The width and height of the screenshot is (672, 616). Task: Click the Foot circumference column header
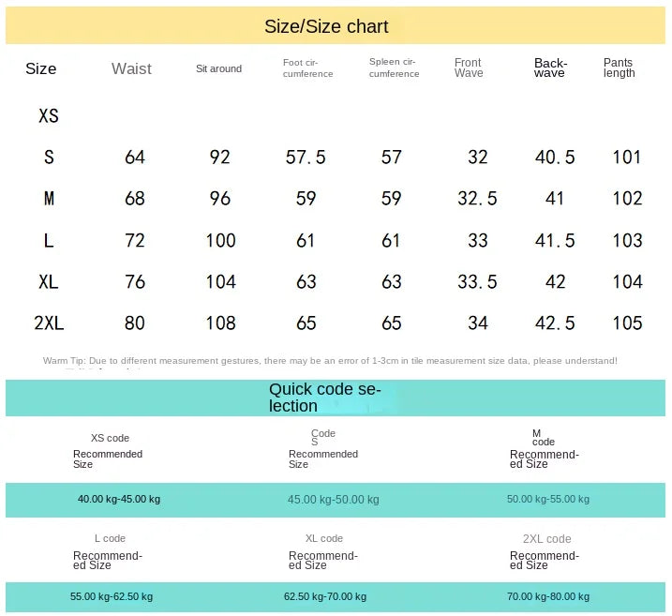[307, 68]
